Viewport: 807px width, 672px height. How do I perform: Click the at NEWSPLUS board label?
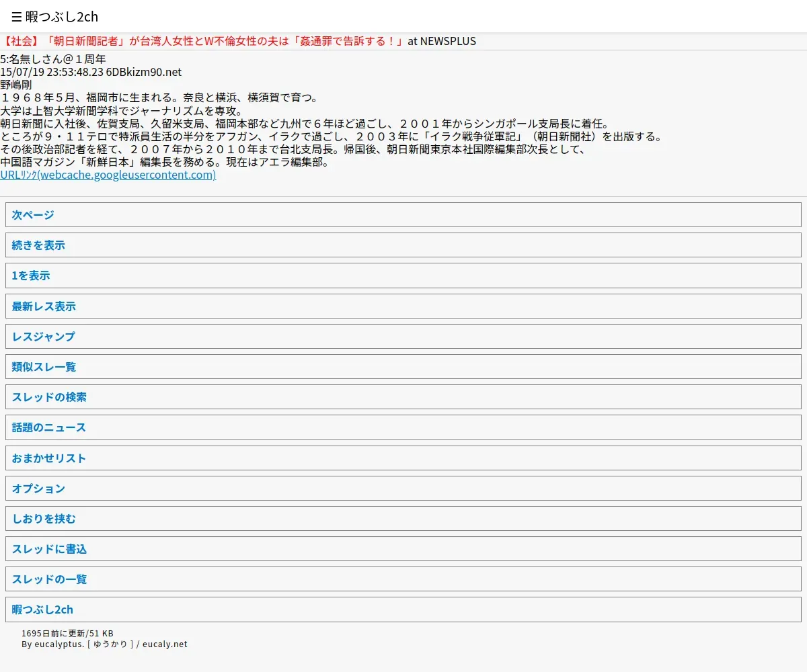point(442,41)
